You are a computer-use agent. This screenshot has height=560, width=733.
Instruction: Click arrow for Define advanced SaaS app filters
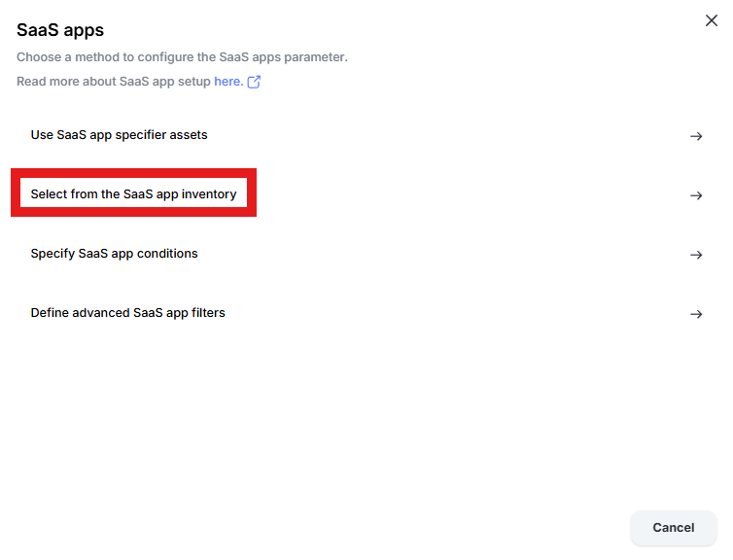tap(696, 314)
